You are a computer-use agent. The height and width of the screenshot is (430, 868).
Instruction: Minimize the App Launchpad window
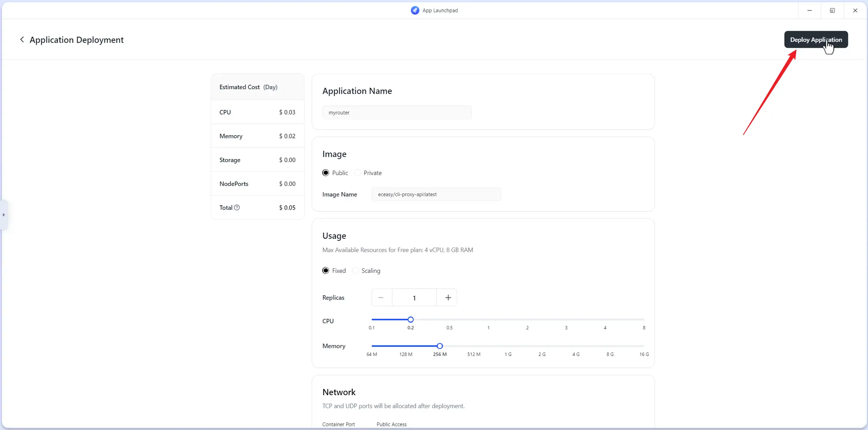(x=809, y=10)
